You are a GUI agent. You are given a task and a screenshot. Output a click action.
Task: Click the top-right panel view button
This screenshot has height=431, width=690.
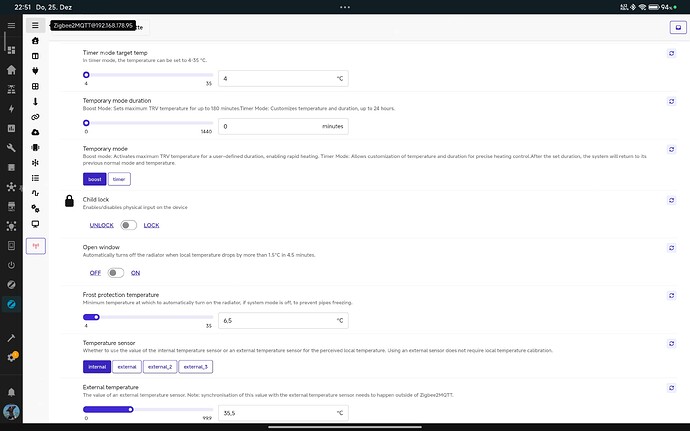(678, 27)
